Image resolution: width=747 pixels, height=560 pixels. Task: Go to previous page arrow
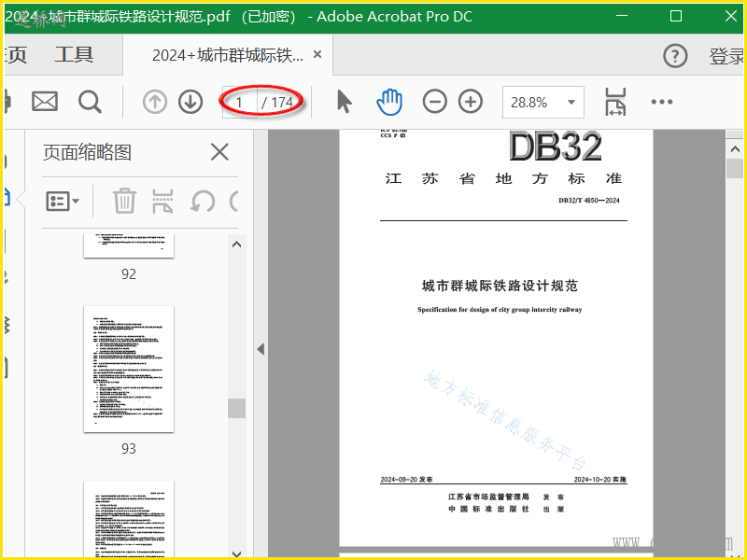pos(155,102)
